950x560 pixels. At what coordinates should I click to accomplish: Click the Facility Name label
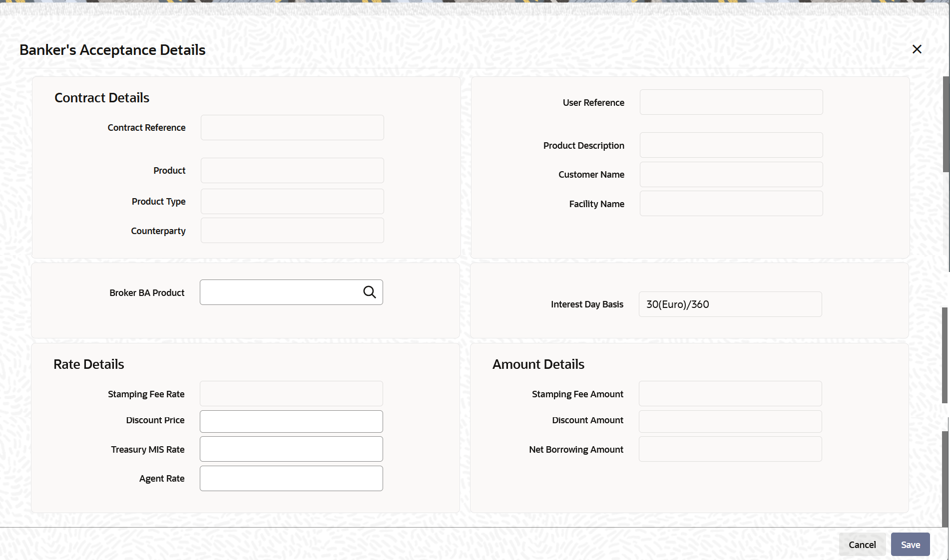(x=597, y=204)
